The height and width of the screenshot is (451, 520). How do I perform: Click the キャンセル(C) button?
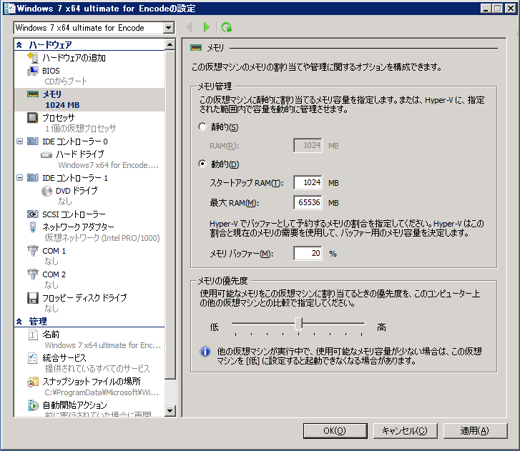click(x=405, y=431)
